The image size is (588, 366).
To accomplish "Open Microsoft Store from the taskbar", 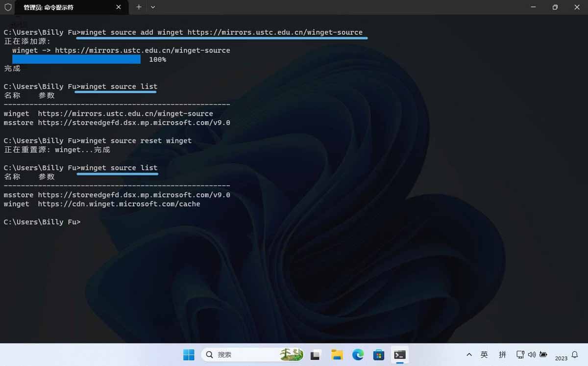I will (x=378, y=355).
